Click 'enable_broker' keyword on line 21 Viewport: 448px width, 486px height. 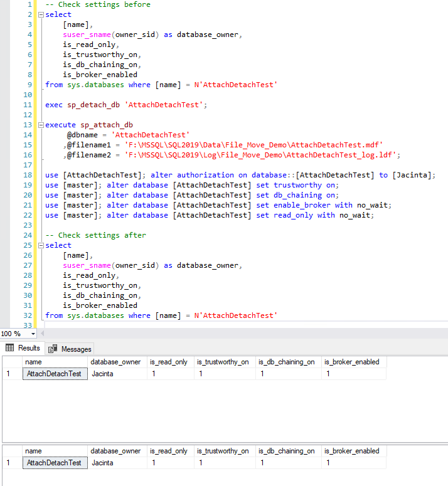click(302, 205)
